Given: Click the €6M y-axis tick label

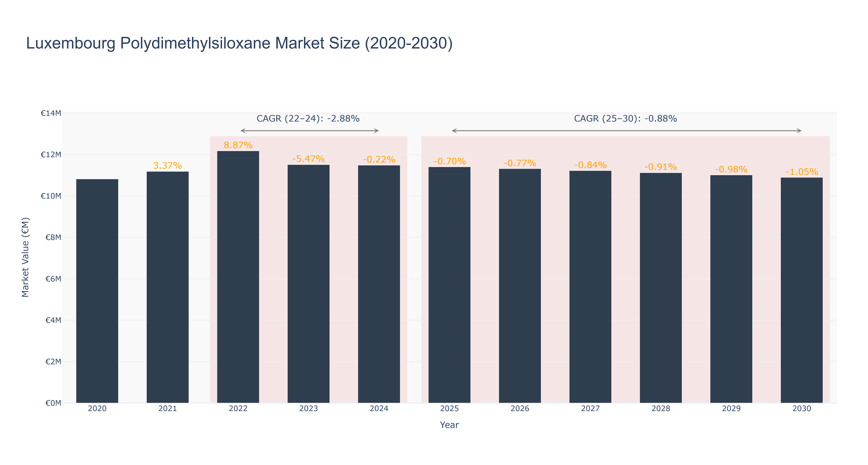Looking at the screenshot, I should 53,279.
